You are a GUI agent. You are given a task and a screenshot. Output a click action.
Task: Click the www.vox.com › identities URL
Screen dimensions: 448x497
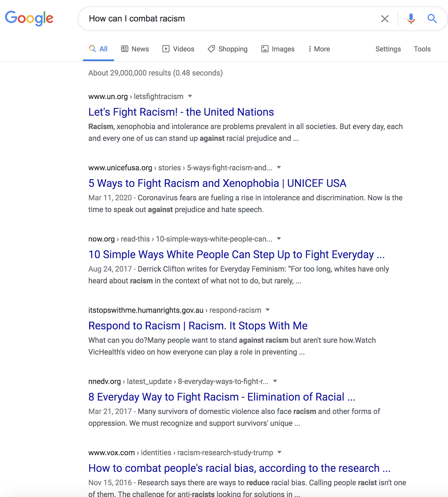click(x=181, y=453)
